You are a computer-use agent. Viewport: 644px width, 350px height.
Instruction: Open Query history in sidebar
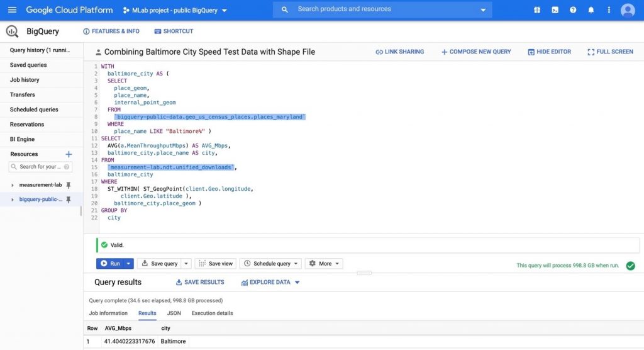point(40,50)
